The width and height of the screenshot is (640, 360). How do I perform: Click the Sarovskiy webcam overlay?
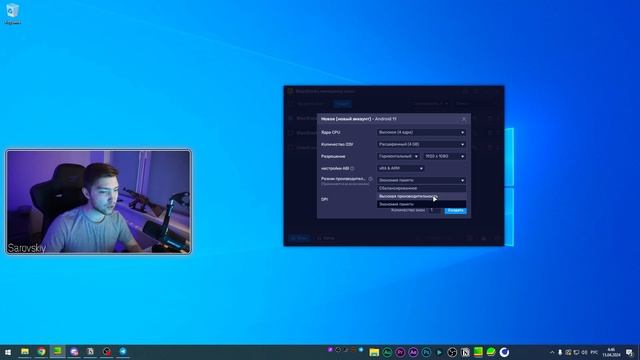coord(98,202)
